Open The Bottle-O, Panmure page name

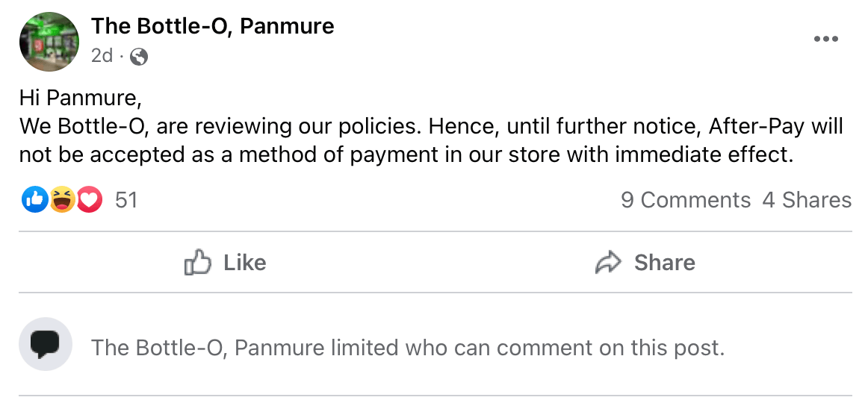[x=212, y=27]
